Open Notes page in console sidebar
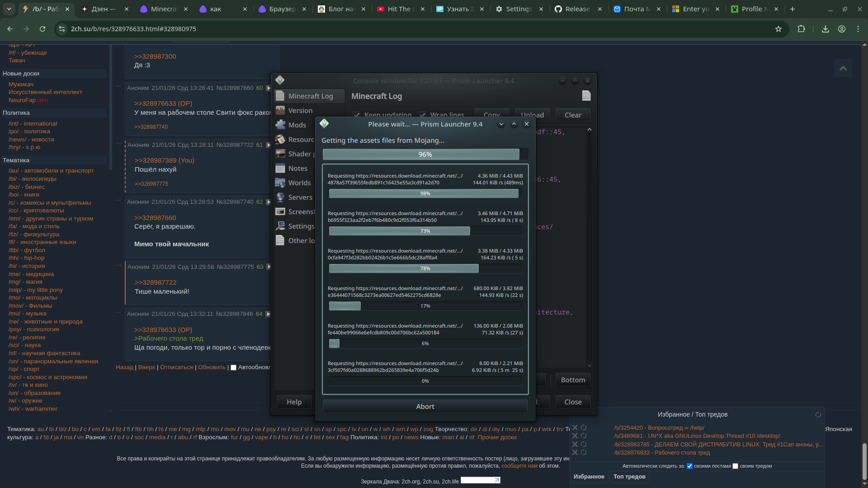 tap(297, 169)
